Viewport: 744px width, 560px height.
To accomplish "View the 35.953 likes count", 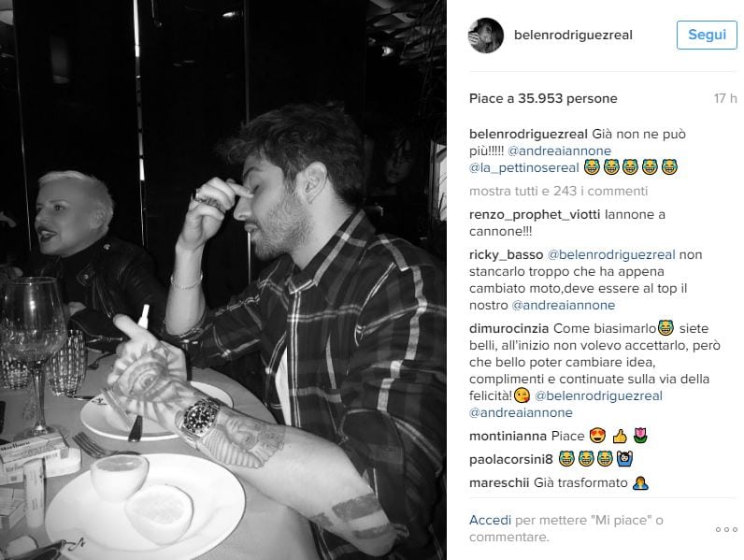I will [x=543, y=99].
